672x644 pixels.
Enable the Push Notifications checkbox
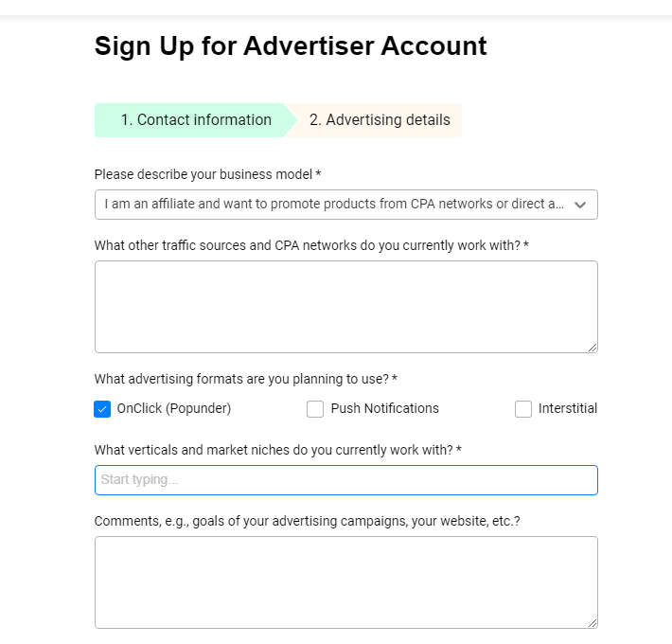coord(315,409)
